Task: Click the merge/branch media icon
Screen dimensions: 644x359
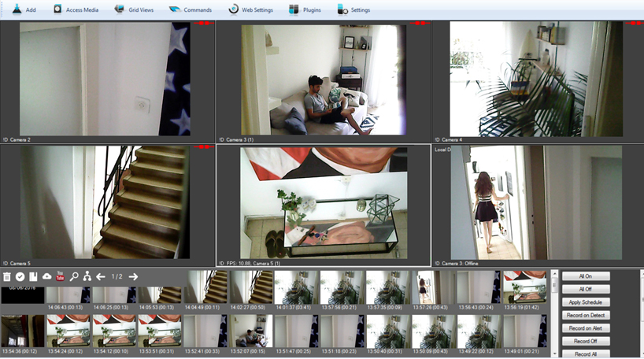Action: 87,276
